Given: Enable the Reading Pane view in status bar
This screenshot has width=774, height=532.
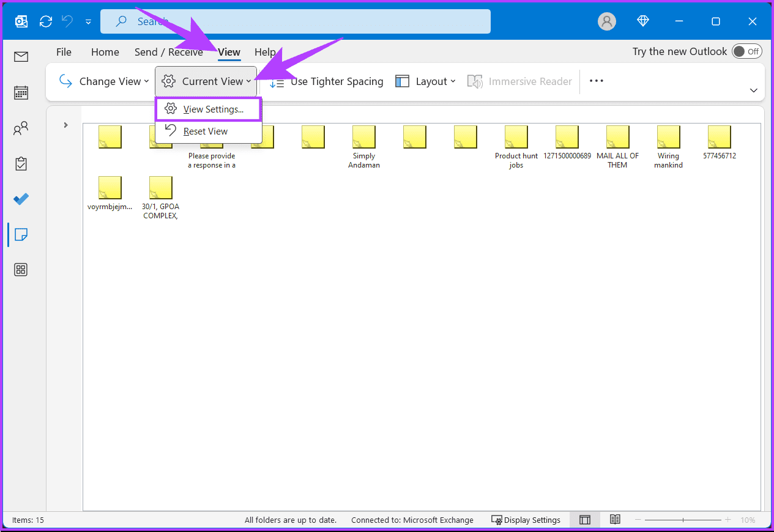Looking at the screenshot, I should point(584,519).
